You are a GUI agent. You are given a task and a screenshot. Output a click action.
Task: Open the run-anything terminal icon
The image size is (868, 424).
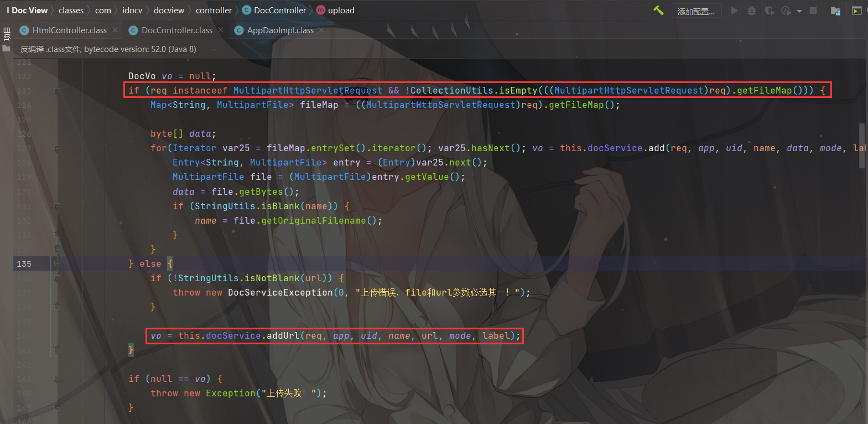856,11
